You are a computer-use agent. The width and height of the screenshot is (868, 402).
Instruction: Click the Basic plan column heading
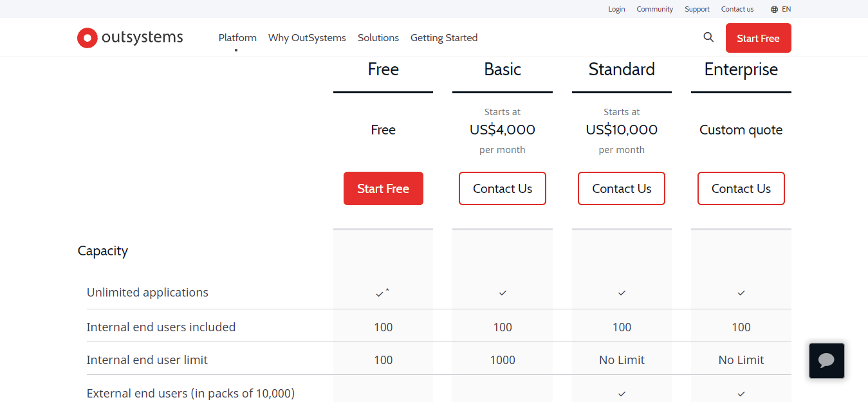503,69
